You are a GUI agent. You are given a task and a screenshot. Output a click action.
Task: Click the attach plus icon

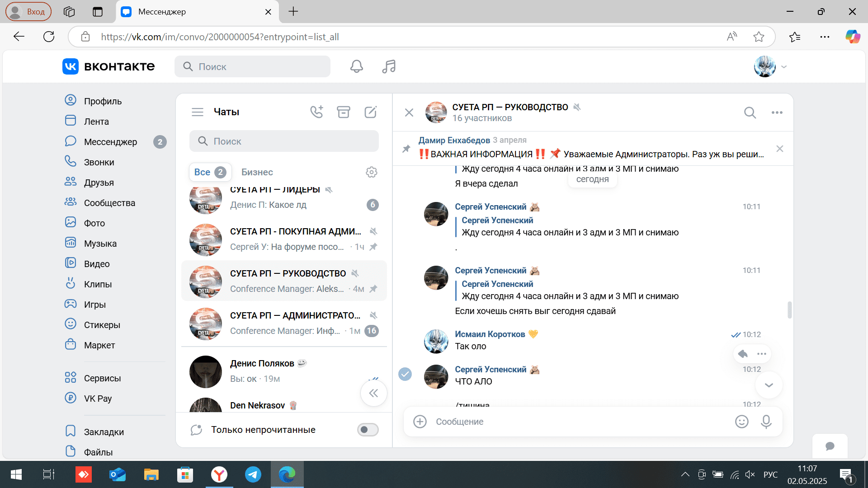420,422
